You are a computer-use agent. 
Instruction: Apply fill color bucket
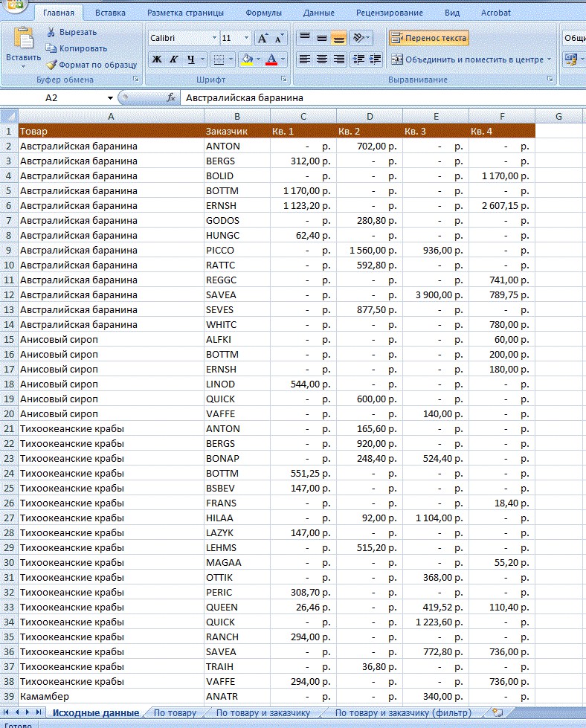[247, 59]
